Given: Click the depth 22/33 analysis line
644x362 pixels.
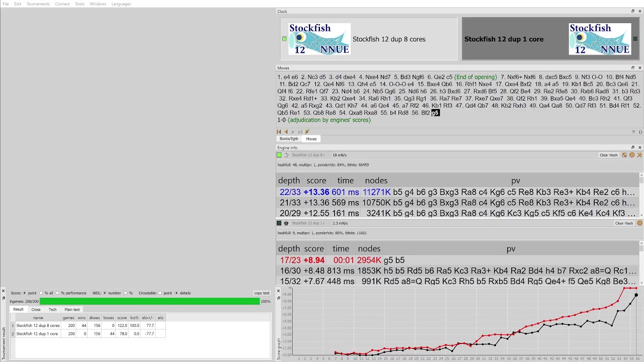Looking at the screenshot, I should (457, 192).
